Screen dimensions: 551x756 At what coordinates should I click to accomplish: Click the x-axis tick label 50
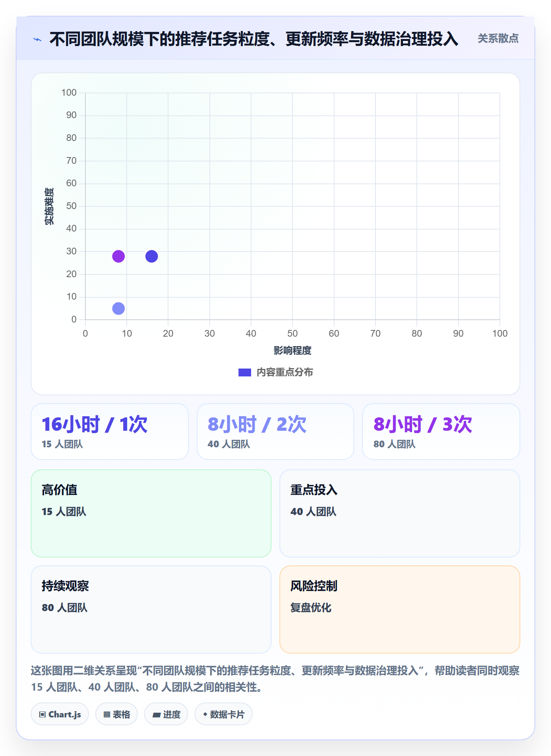(x=292, y=334)
